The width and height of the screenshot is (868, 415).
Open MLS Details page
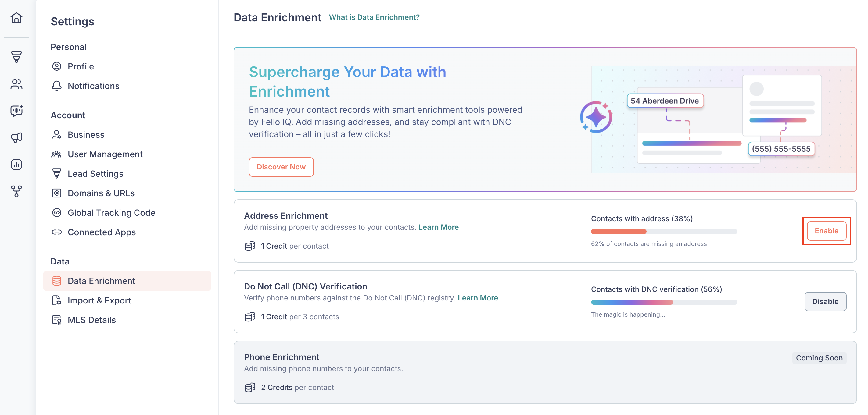[127, 320]
